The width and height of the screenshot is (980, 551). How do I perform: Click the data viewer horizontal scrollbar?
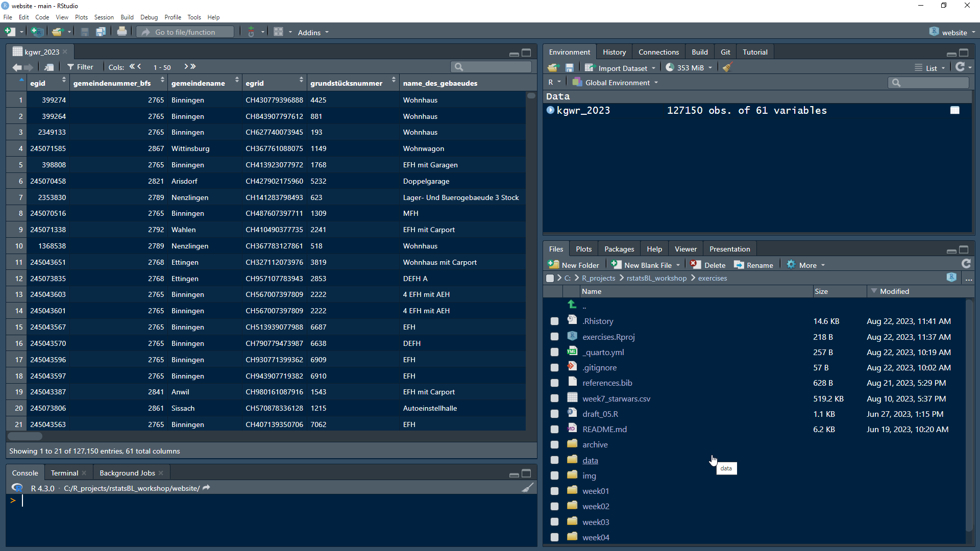(x=26, y=436)
